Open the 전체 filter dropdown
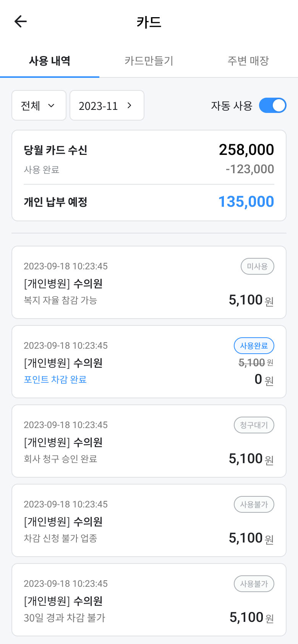Viewport: 298px width, 644px height. pyautogui.click(x=39, y=106)
